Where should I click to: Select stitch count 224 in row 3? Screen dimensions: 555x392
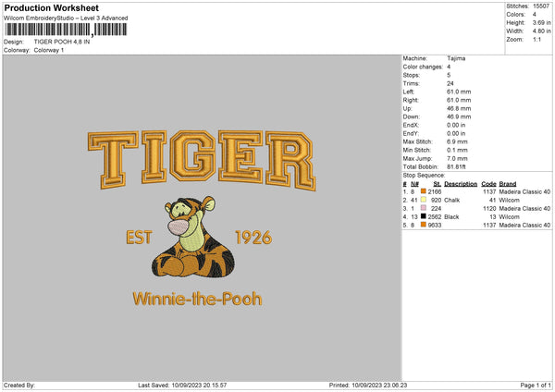click(x=436, y=209)
